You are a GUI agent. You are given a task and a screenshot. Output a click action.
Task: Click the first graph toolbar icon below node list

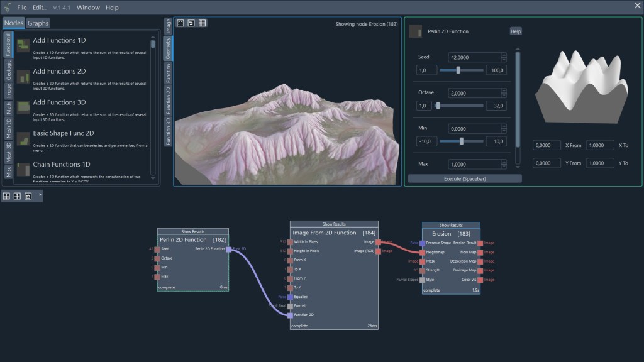6,196
